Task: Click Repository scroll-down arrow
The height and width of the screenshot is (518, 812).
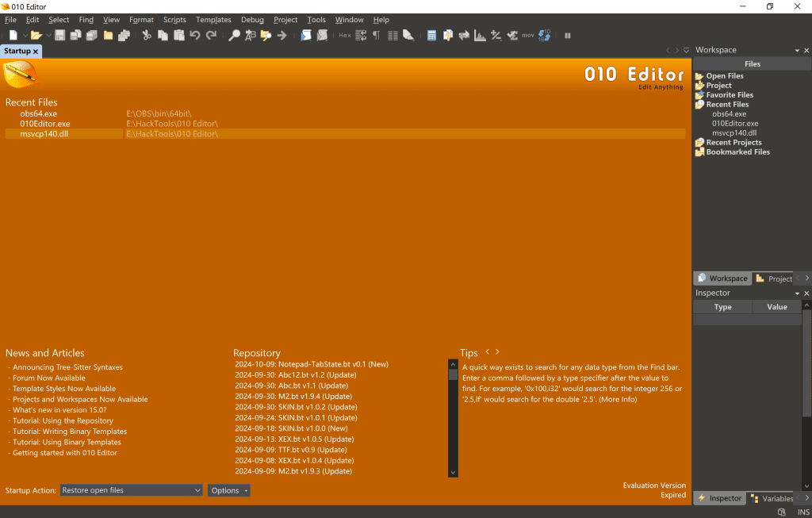Action: tap(453, 472)
